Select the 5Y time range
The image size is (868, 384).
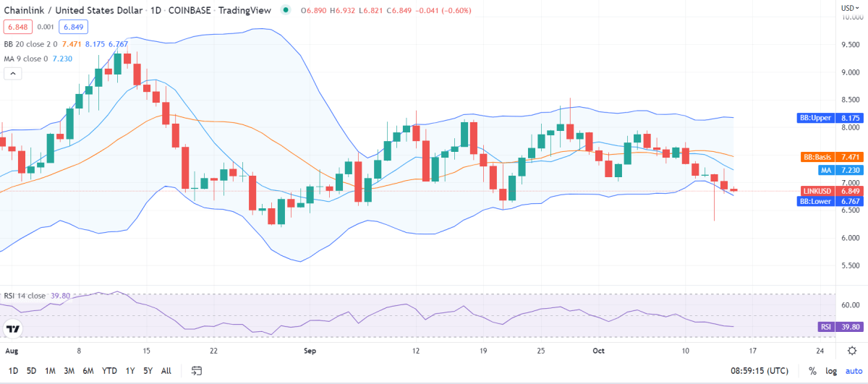click(148, 370)
